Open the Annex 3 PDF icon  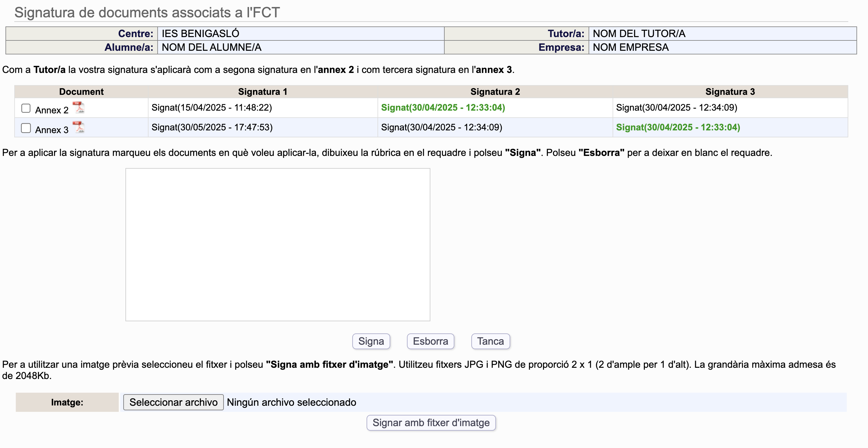click(79, 127)
